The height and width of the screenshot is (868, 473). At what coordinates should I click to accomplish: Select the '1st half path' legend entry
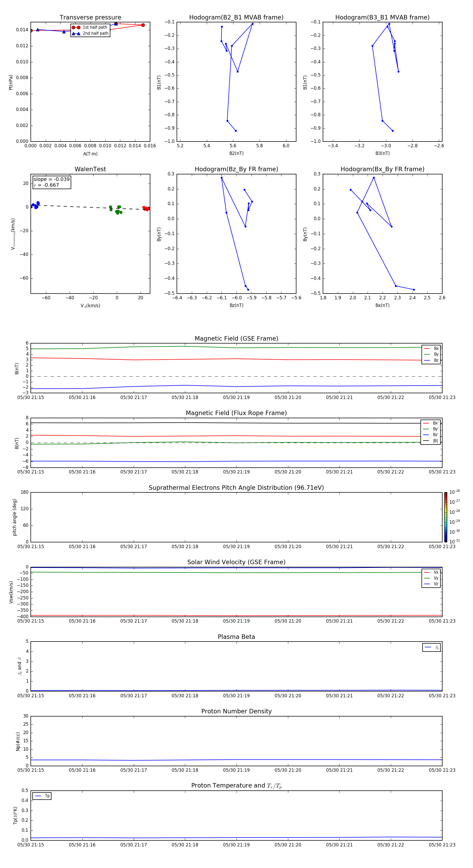(90, 27)
